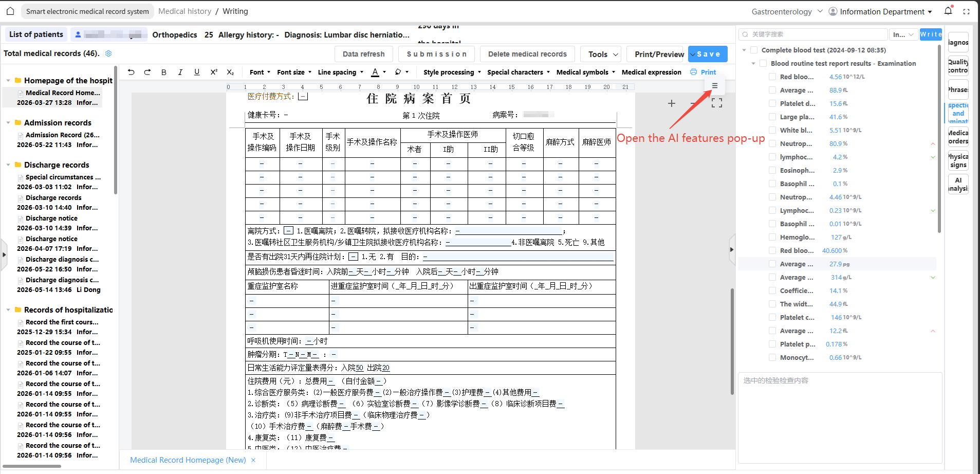Viewport: 980px width, 474px height.
Task: Zoom in with the plus icon
Action: tap(671, 103)
